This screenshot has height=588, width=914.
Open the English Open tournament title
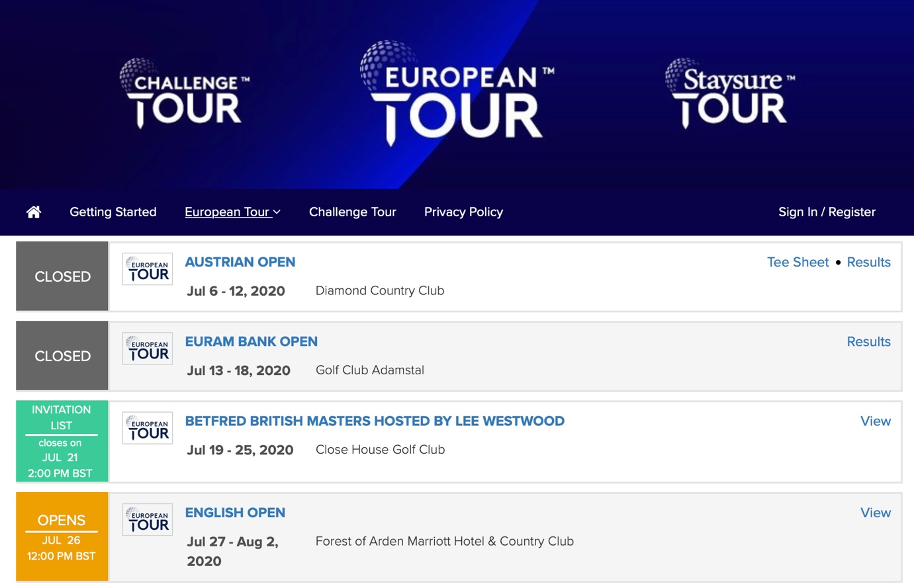pos(235,513)
